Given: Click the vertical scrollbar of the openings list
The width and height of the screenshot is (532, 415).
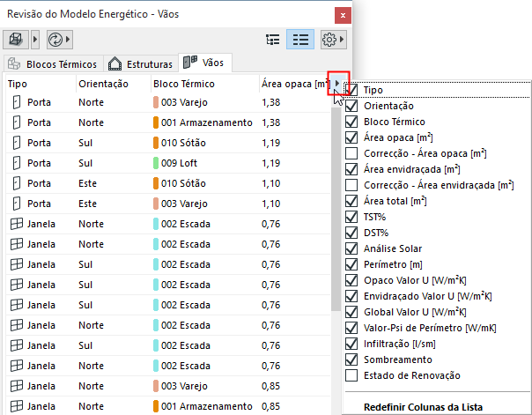Looking at the screenshot, I should coord(336,207).
